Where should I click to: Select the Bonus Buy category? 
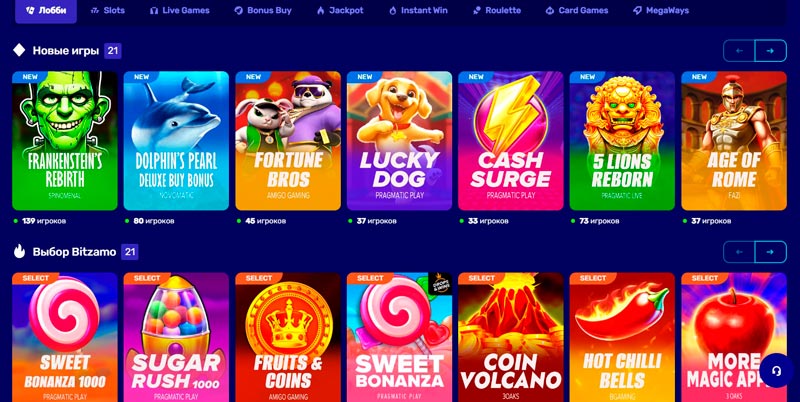(x=263, y=10)
